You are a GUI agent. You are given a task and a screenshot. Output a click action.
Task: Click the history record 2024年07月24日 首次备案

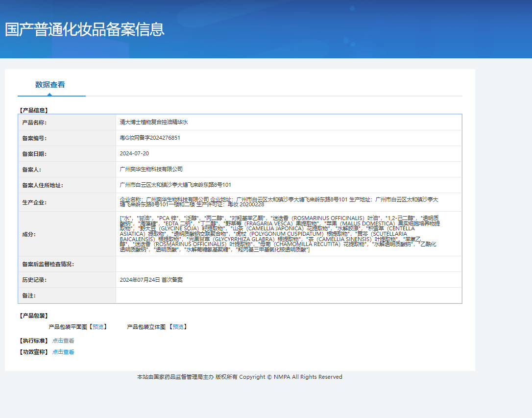(151, 280)
